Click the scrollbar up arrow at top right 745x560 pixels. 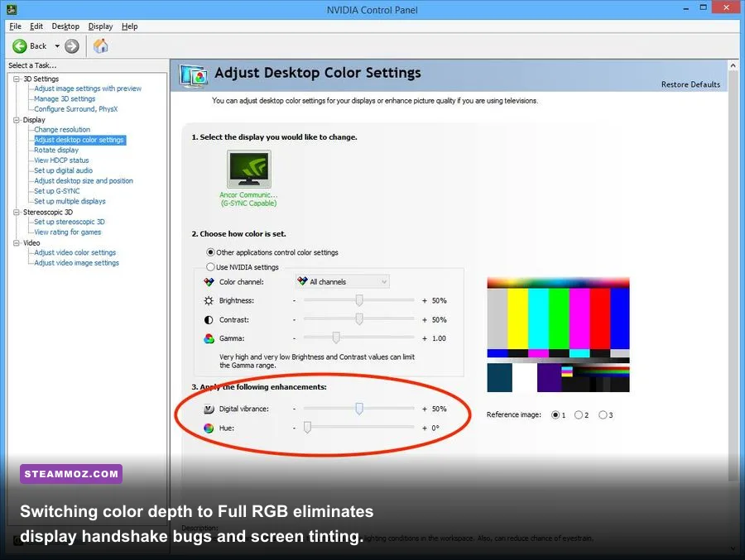click(x=733, y=65)
